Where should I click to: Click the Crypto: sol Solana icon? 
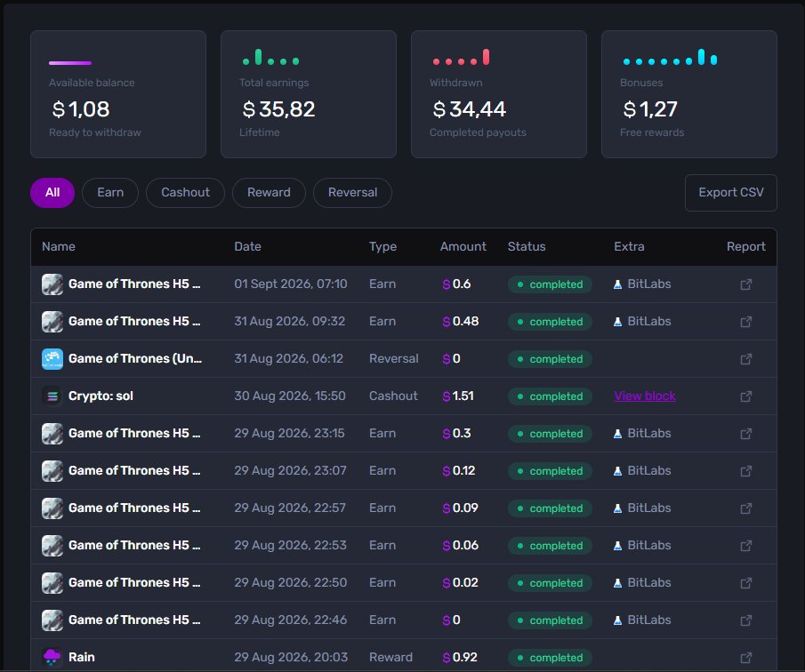tap(52, 396)
